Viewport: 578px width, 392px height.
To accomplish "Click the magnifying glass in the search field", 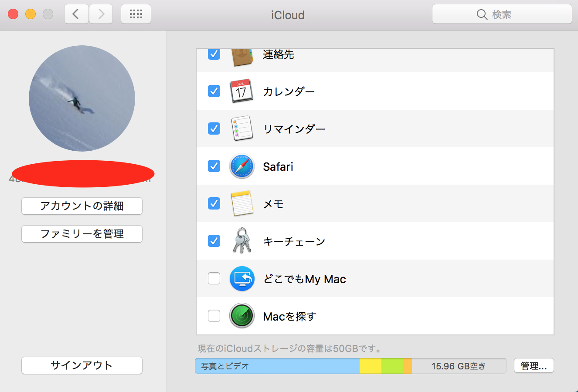I will click(x=482, y=14).
